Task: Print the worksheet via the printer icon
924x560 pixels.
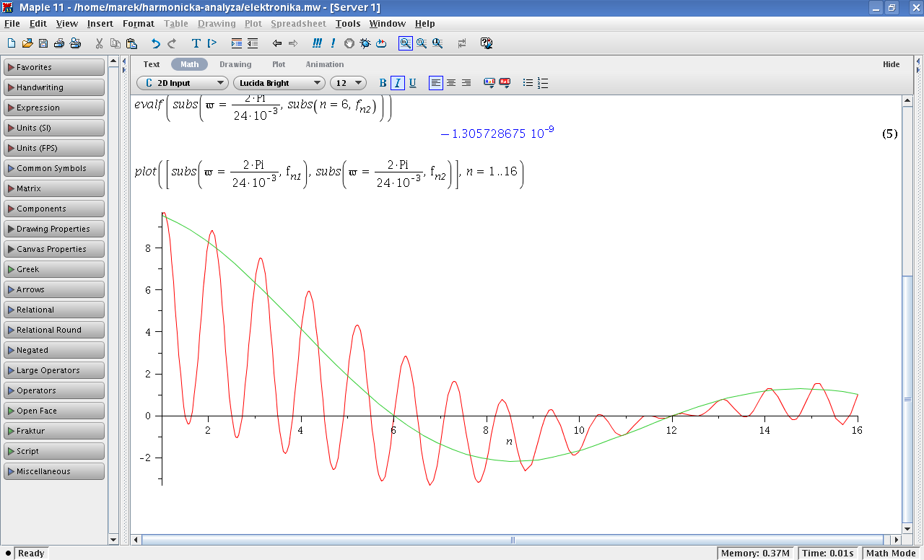Action: pos(59,43)
